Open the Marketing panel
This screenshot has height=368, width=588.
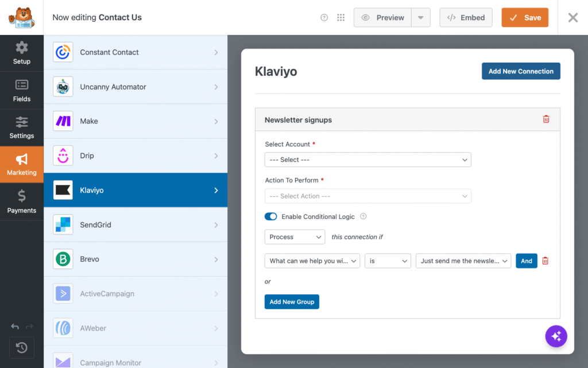[x=22, y=164]
